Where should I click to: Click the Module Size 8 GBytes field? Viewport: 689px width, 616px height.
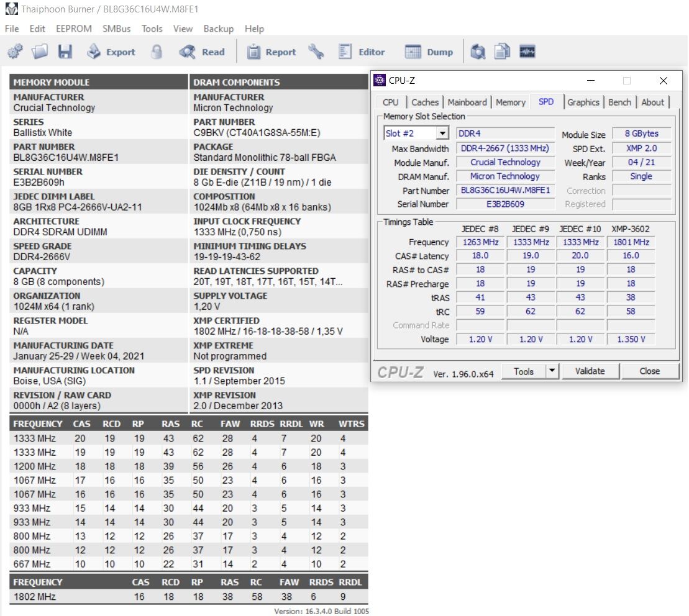pos(642,133)
